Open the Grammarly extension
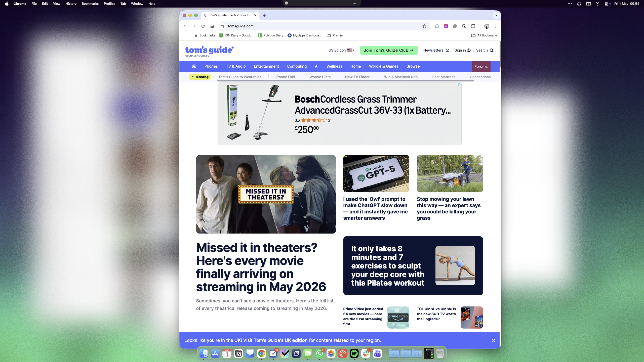 (x=455, y=26)
